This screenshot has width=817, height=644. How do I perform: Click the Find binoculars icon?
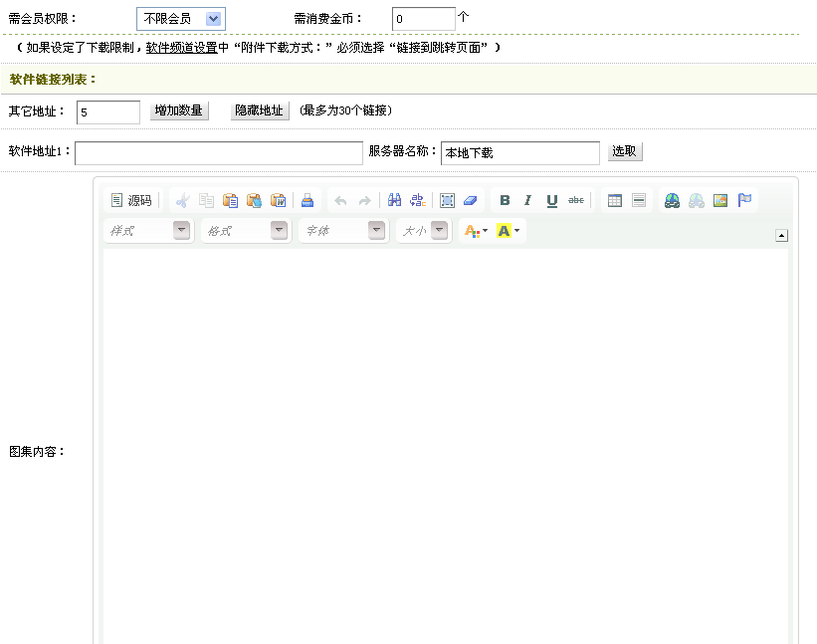[x=394, y=200]
